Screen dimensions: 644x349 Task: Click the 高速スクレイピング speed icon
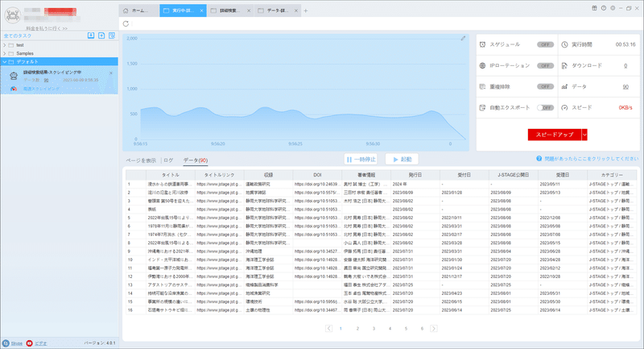[14, 89]
